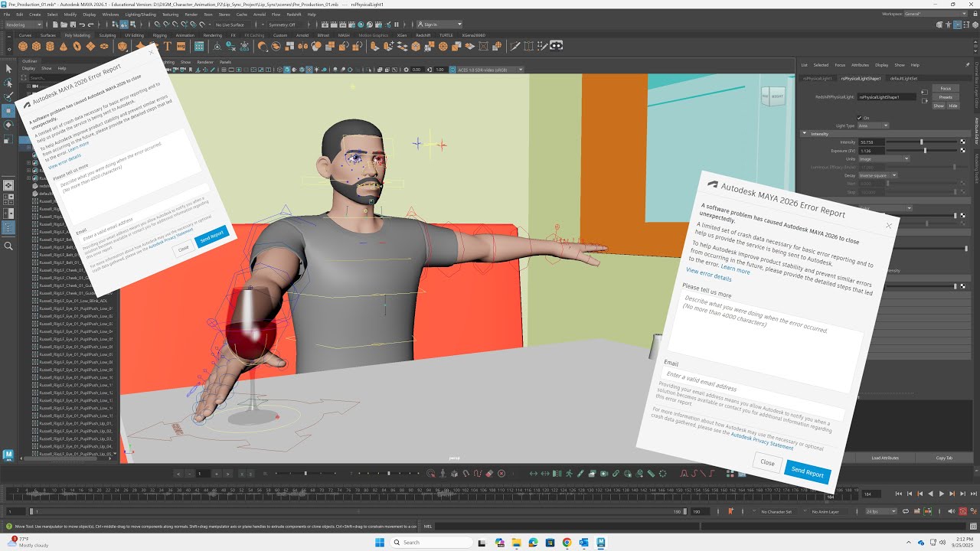
Task: Activate the Scale tool in the toolbox
Action: (8, 139)
